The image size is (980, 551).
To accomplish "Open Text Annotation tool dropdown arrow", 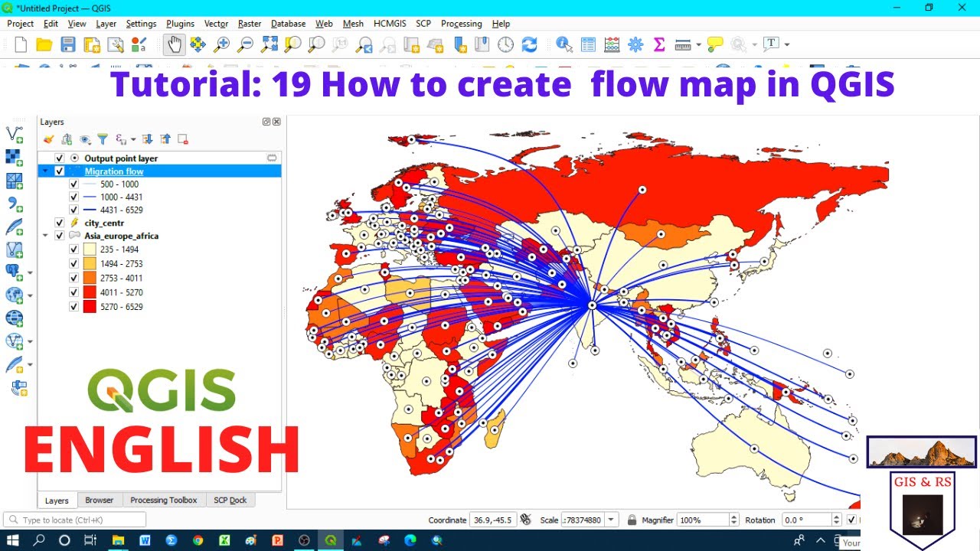I will pyautogui.click(x=786, y=44).
